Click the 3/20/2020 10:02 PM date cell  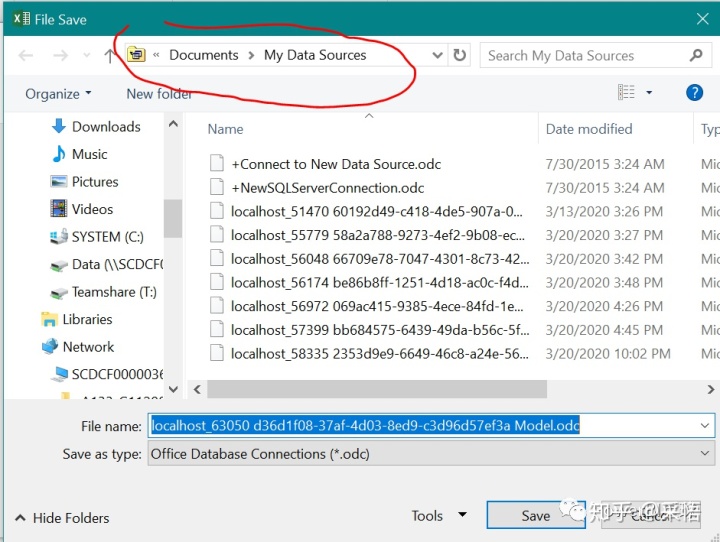coord(608,354)
